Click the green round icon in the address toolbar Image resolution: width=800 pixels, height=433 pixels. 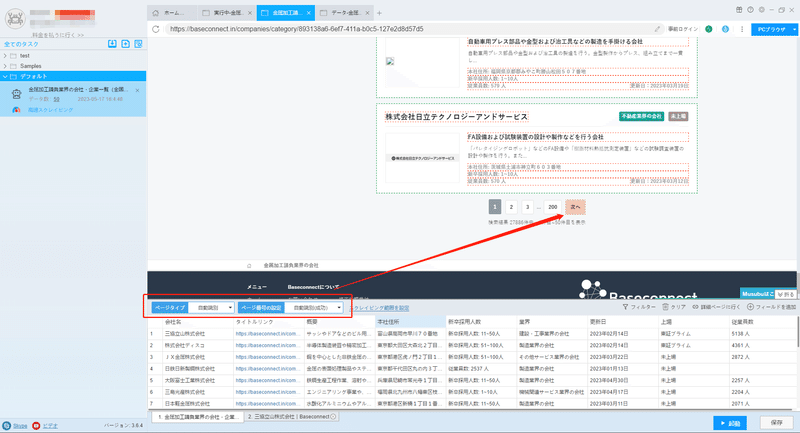tap(709, 29)
